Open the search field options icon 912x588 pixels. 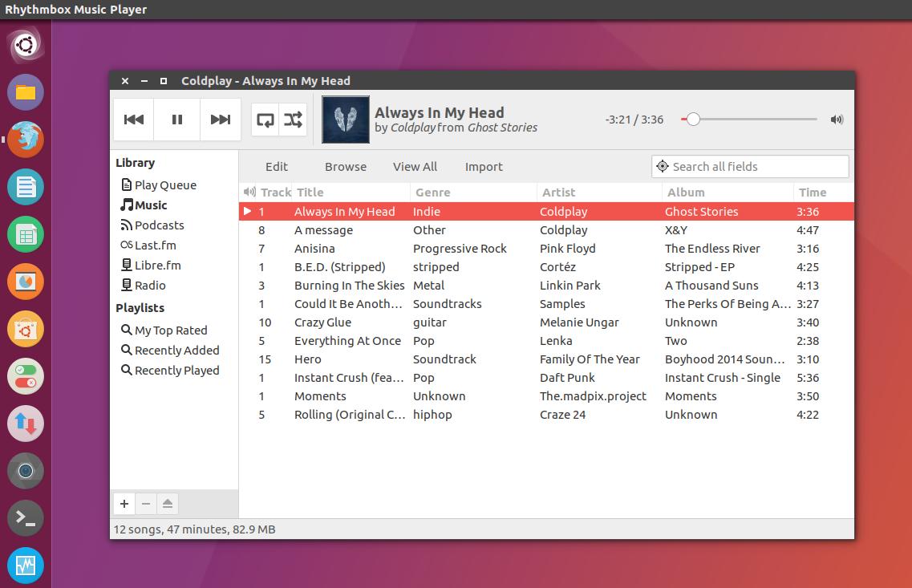[663, 167]
